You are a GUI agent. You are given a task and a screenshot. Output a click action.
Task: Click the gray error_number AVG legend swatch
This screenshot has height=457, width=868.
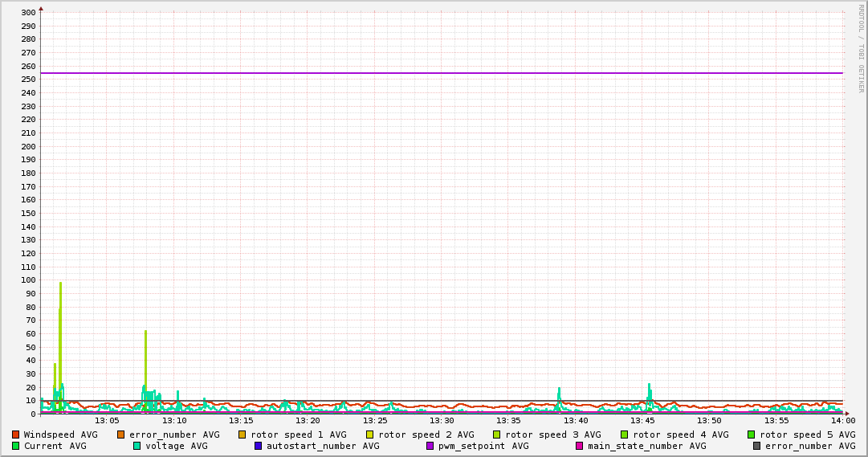756,446
